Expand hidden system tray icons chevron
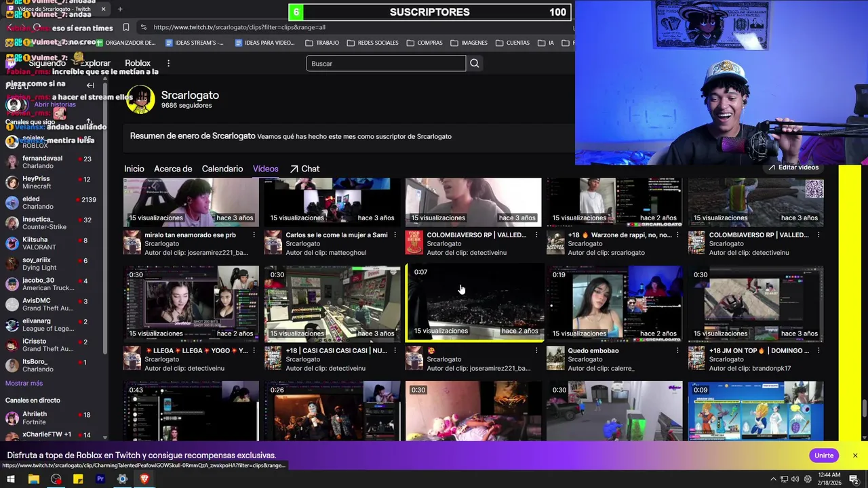Screen dimensions: 868x488 [773, 479]
